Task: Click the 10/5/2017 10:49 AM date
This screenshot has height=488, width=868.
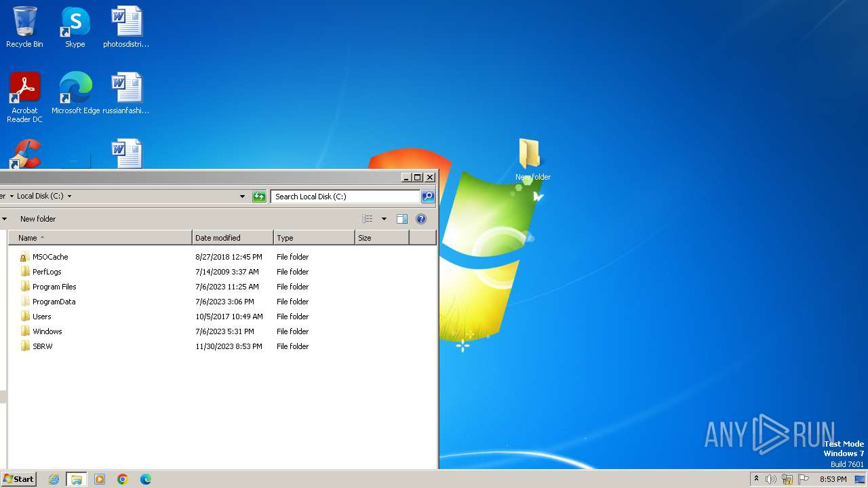Action: point(229,317)
